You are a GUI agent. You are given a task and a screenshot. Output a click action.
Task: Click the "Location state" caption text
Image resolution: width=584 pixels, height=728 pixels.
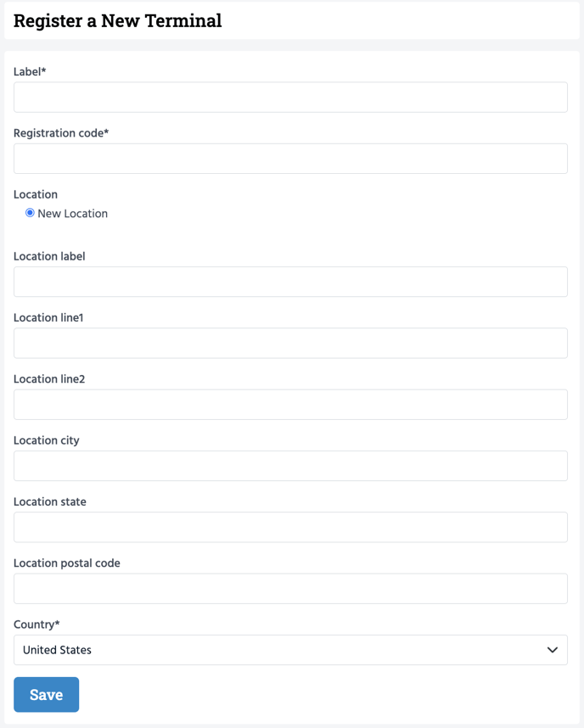[50, 501]
